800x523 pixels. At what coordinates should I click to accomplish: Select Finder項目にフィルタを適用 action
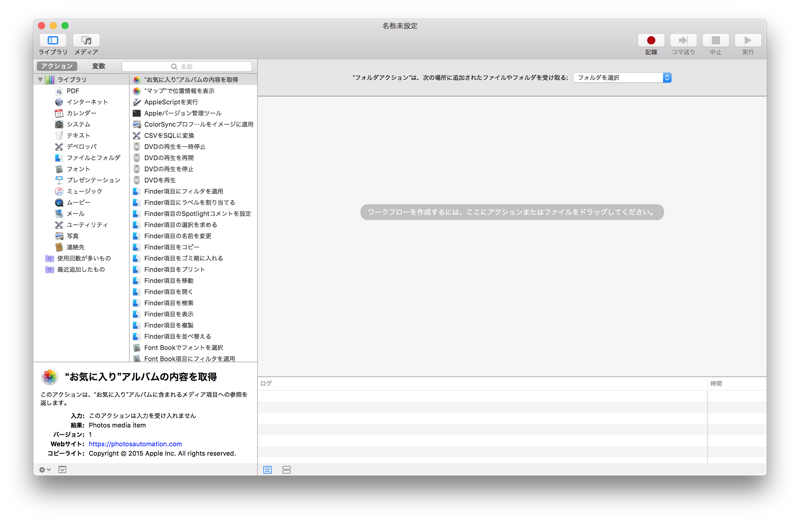(x=193, y=191)
